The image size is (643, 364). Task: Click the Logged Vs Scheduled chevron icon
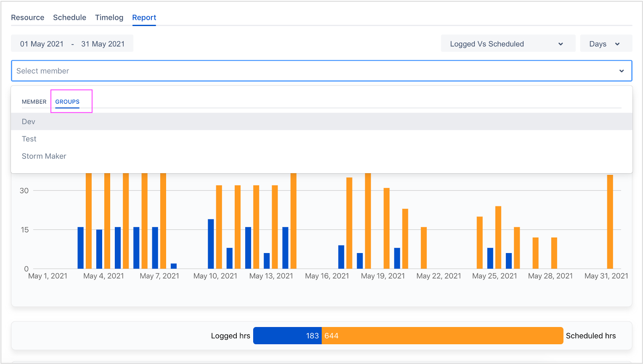560,44
